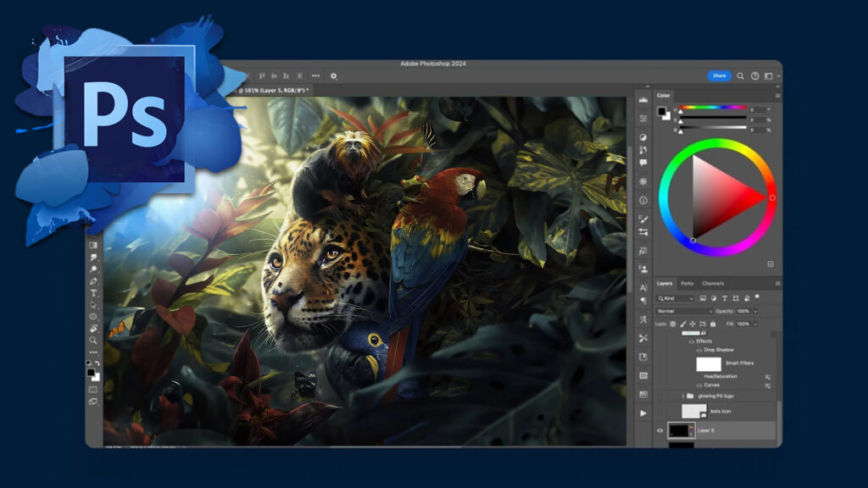Toggle lock position move icon
868x488 pixels.
(693, 324)
